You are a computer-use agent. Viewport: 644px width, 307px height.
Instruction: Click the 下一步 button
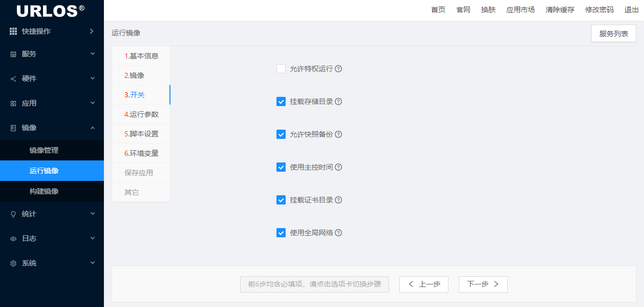point(483,284)
